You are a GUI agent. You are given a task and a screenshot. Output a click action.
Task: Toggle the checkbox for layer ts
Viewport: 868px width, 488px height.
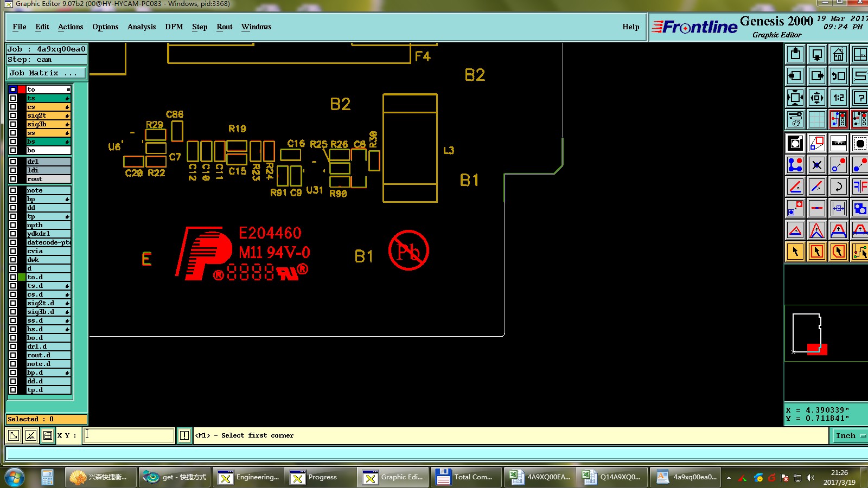click(x=13, y=98)
